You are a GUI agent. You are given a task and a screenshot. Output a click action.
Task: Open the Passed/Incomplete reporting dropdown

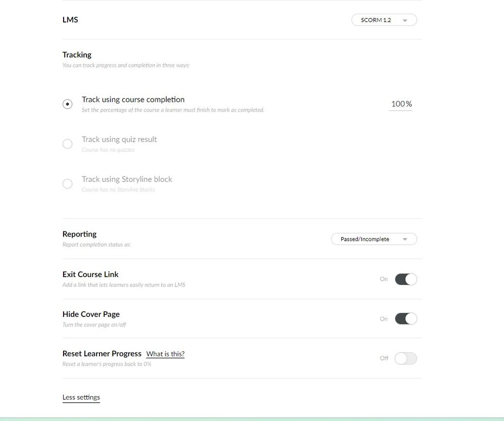374,239
